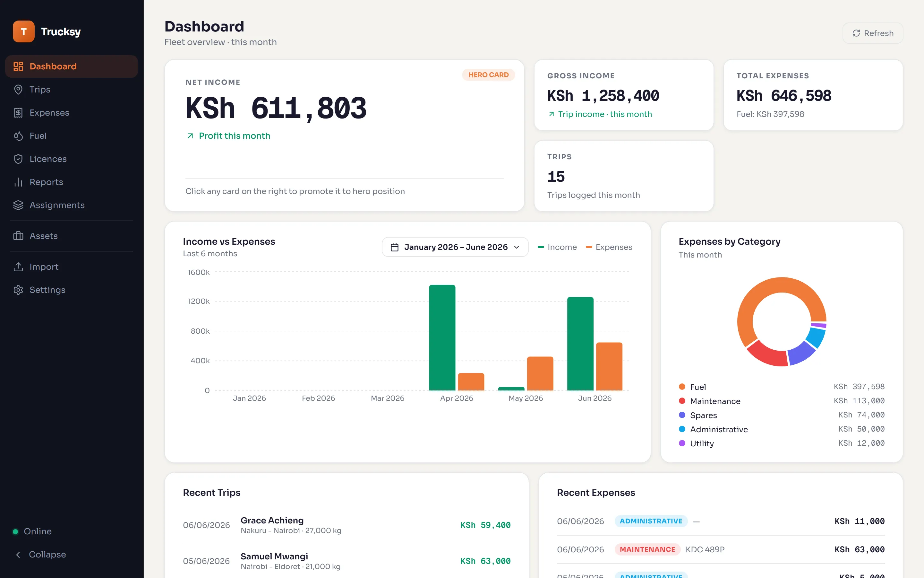The image size is (924, 578).
Task: Open the January 2026 – June 2026 dropdown
Action: (455, 247)
